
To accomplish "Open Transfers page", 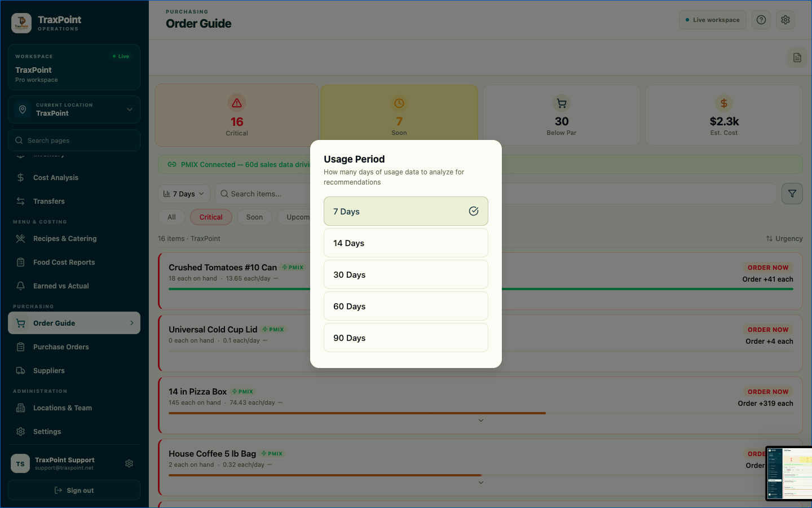I will click(x=74, y=202).
